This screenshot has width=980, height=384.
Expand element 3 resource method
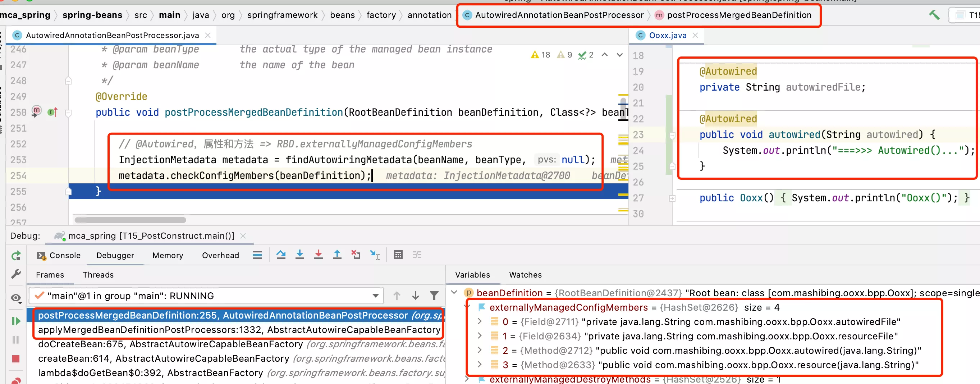click(480, 365)
